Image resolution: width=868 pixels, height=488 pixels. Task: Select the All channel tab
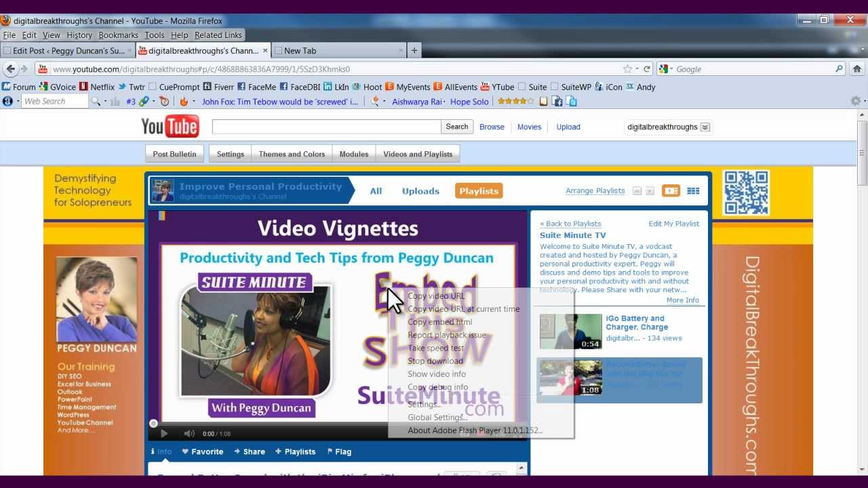pyautogui.click(x=376, y=191)
